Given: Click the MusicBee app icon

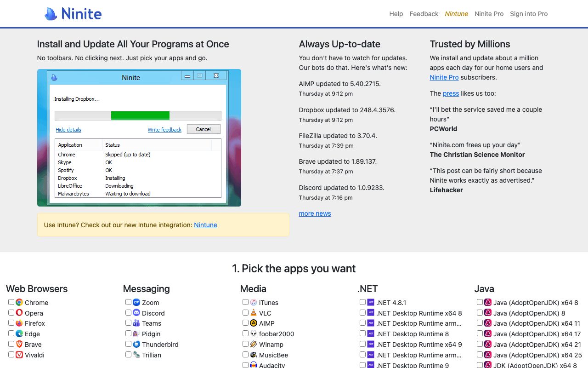Looking at the screenshot, I should click(254, 355).
